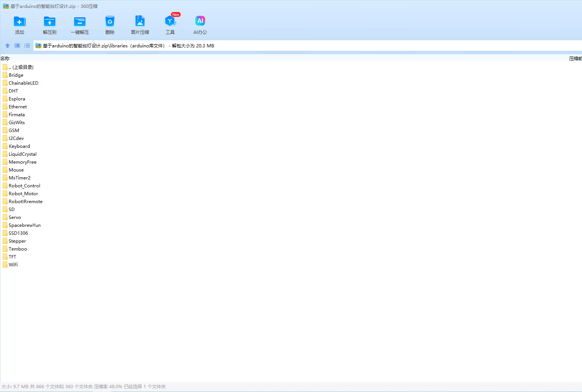Select the Bridge folder
Screen dimensions: 582x392
click(x=16, y=75)
